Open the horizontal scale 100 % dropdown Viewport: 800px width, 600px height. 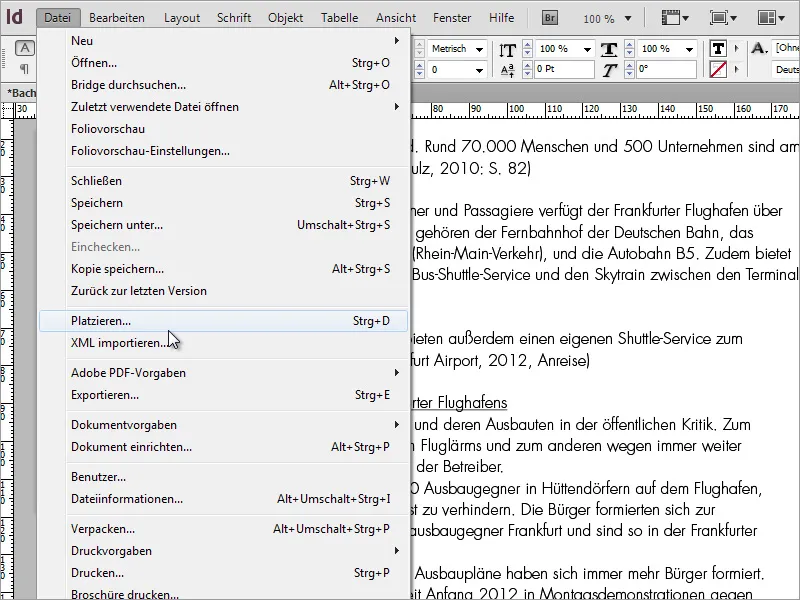point(689,49)
